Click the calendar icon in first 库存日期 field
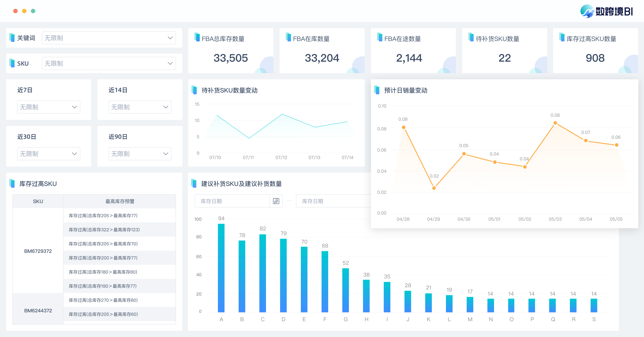Viewport: 644px width, 337px height. 276,201
